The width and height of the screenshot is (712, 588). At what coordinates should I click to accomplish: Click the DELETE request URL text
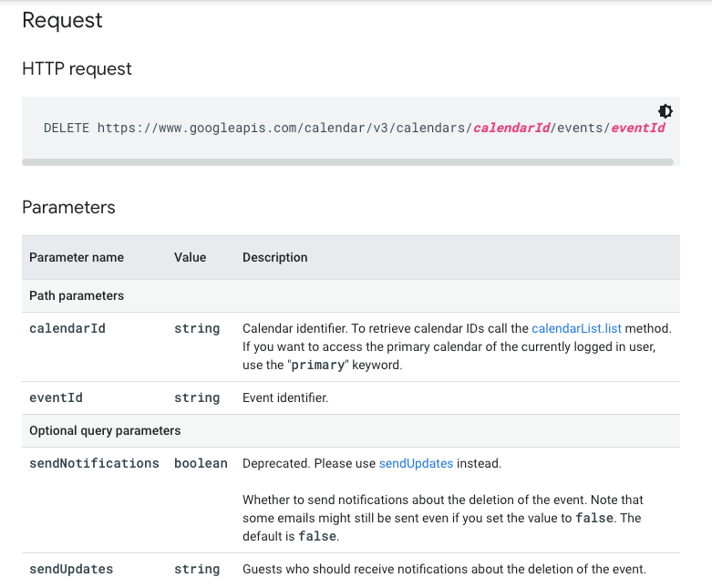tap(355, 128)
